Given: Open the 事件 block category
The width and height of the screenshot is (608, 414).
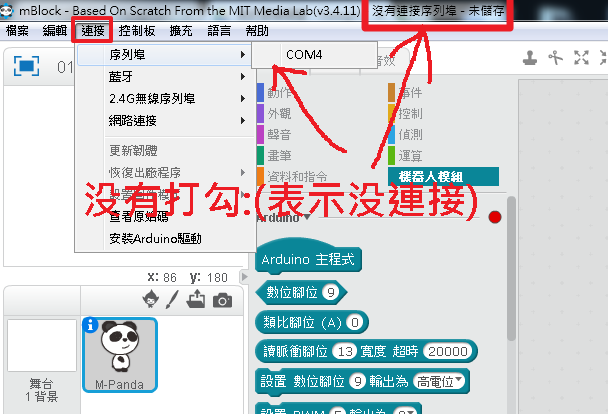Looking at the screenshot, I should (406, 92).
